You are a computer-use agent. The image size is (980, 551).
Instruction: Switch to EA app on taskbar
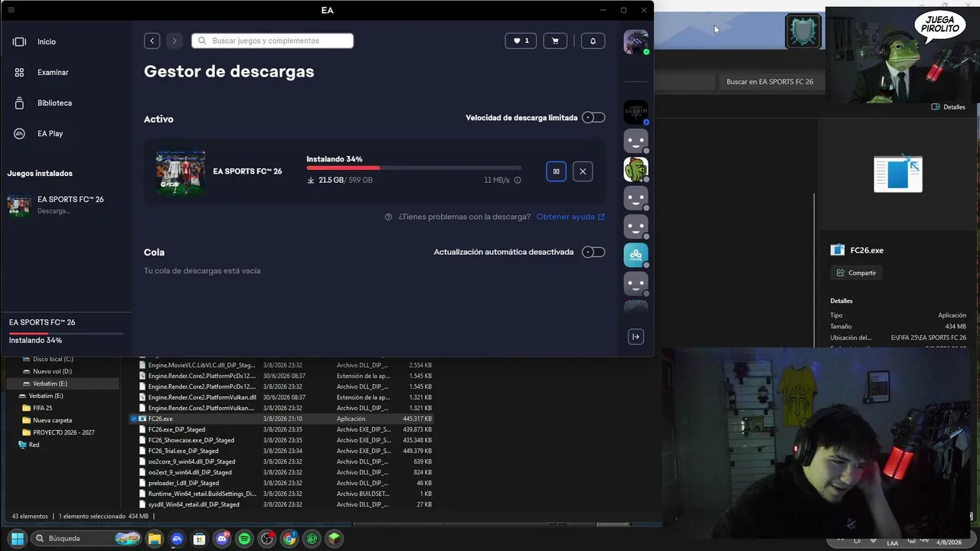click(177, 539)
